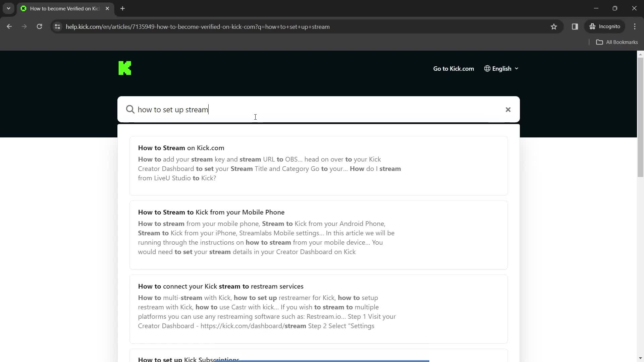Click the address bar URL
Screen dimensions: 644x362
click(198, 27)
